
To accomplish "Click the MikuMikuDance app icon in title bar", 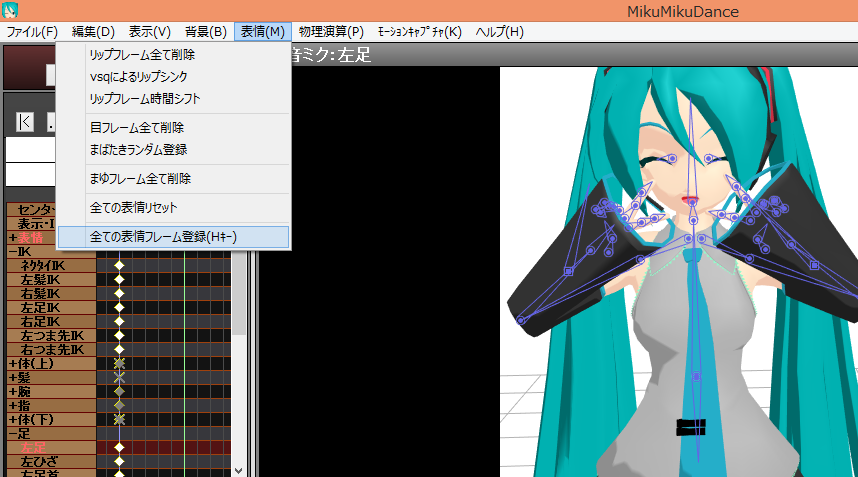I will [10, 10].
